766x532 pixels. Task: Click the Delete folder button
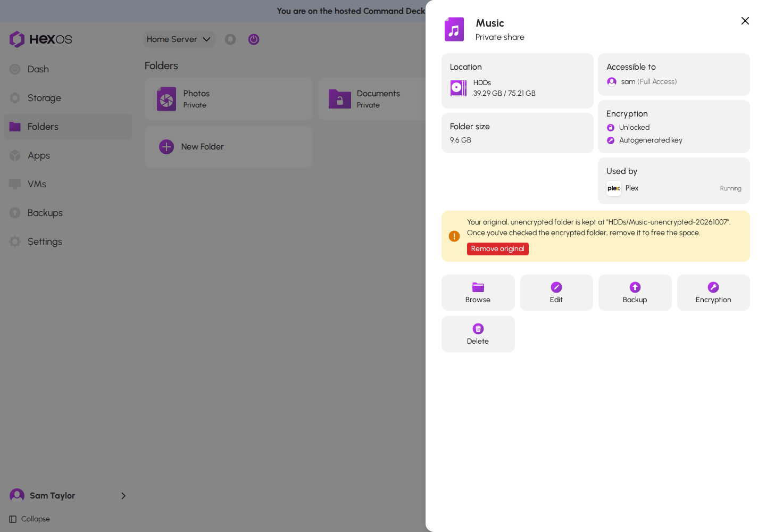coord(478,334)
